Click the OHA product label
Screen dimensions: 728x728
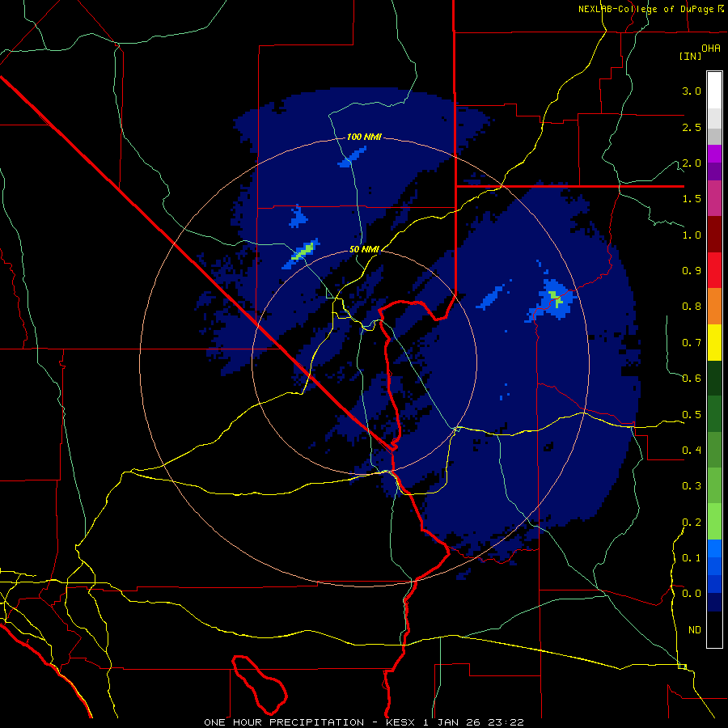point(711,48)
